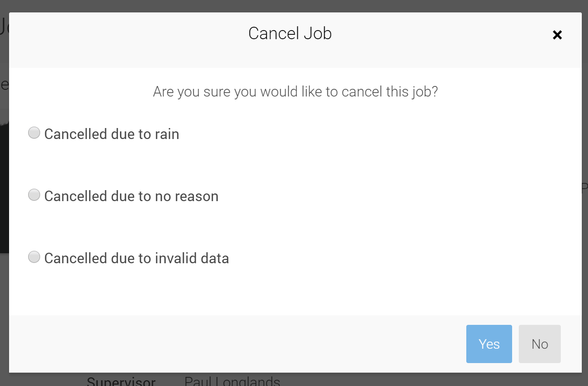Screen dimensions: 588x386
Task: Click the name Paul Longlands below the modal
Action: click(x=232, y=381)
